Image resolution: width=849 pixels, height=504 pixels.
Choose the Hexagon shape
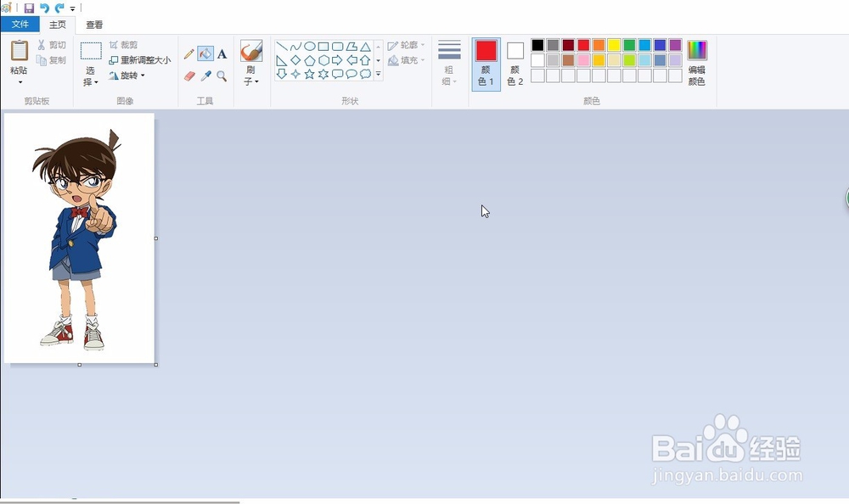pos(323,60)
